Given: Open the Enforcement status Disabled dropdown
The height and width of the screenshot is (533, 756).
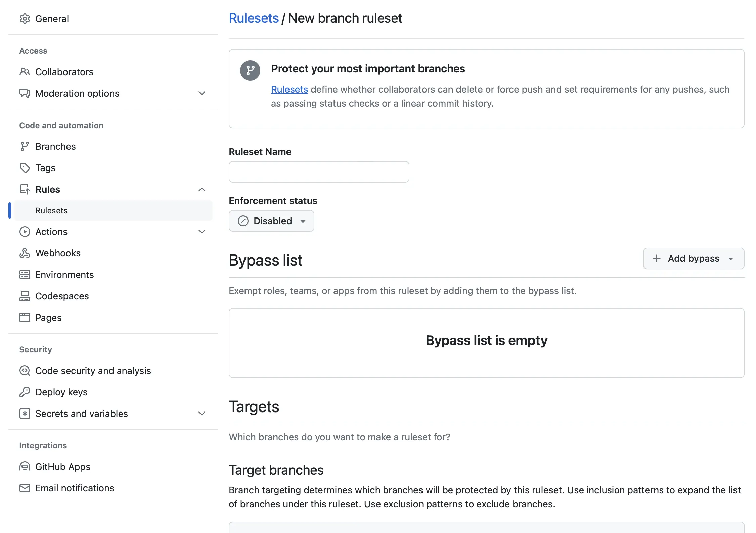Looking at the screenshot, I should tap(271, 221).
